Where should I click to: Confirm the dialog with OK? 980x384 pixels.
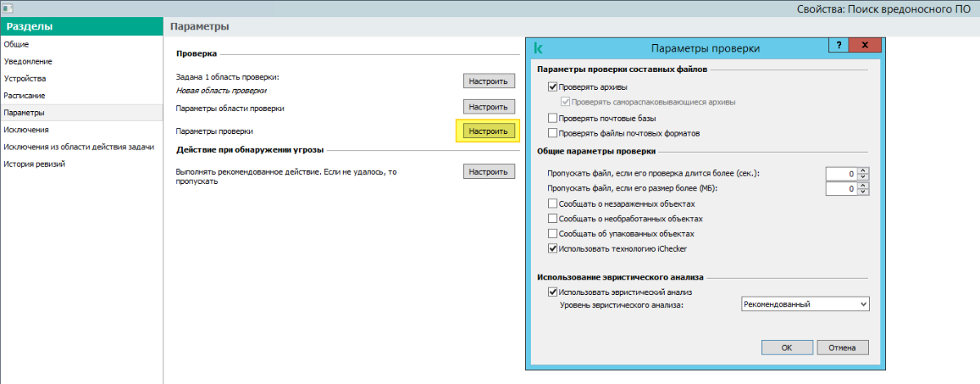[786, 347]
